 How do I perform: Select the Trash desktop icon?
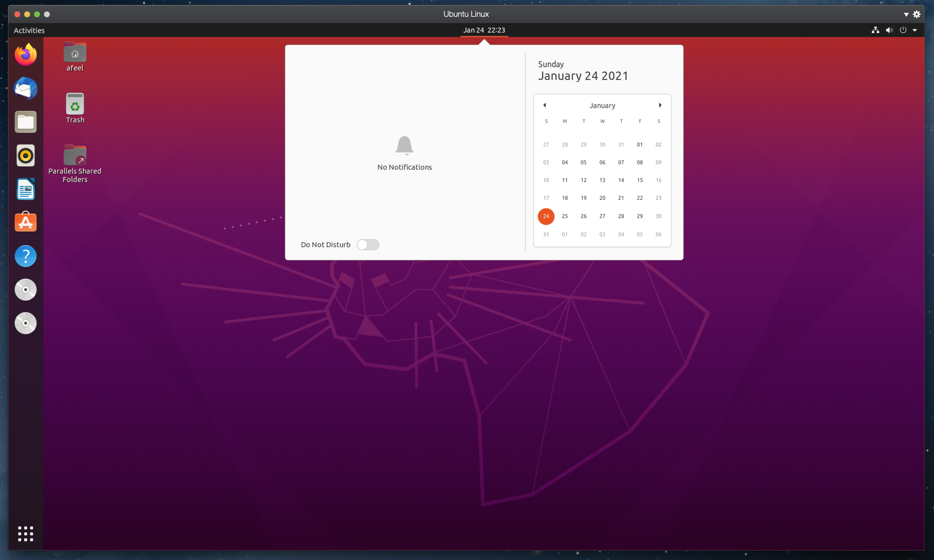tap(75, 104)
